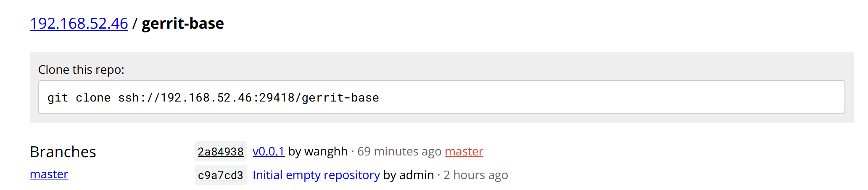The height and width of the screenshot is (190, 868).
Task: Open the red master ref label
Action: point(464,151)
